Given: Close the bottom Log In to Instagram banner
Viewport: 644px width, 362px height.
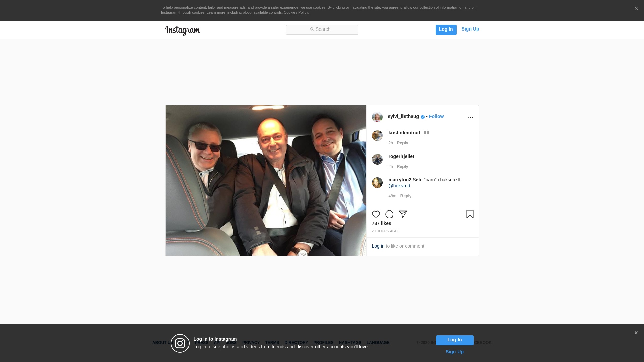Looking at the screenshot, I should 636,333.
